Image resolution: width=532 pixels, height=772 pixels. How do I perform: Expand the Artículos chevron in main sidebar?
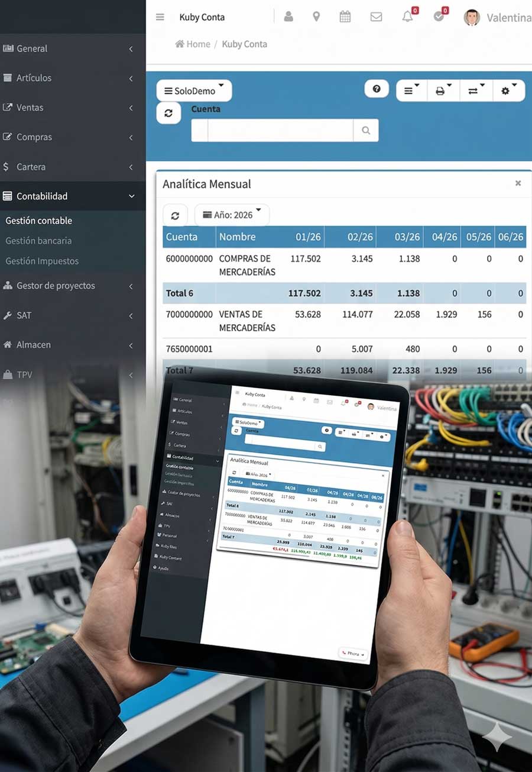point(131,78)
